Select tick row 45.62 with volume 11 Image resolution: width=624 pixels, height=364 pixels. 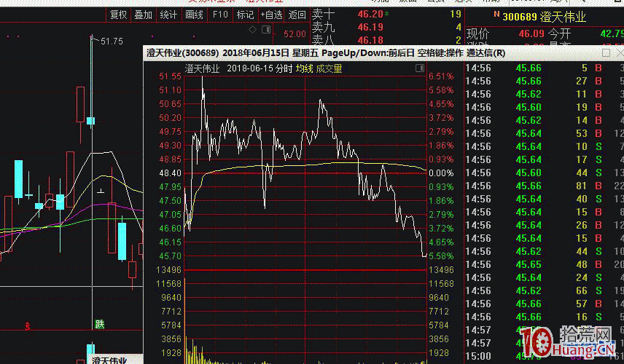pos(544,94)
